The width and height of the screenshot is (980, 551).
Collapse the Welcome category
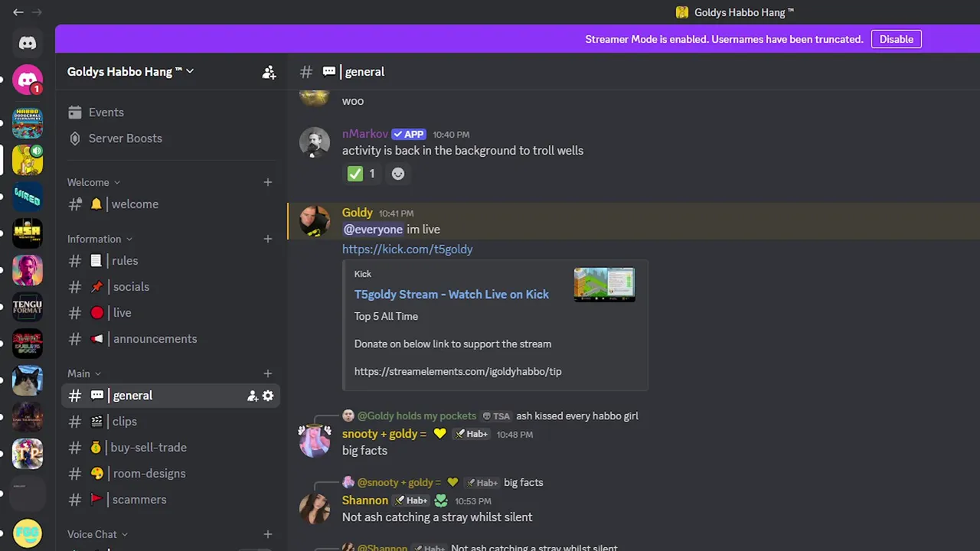tap(93, 182)
